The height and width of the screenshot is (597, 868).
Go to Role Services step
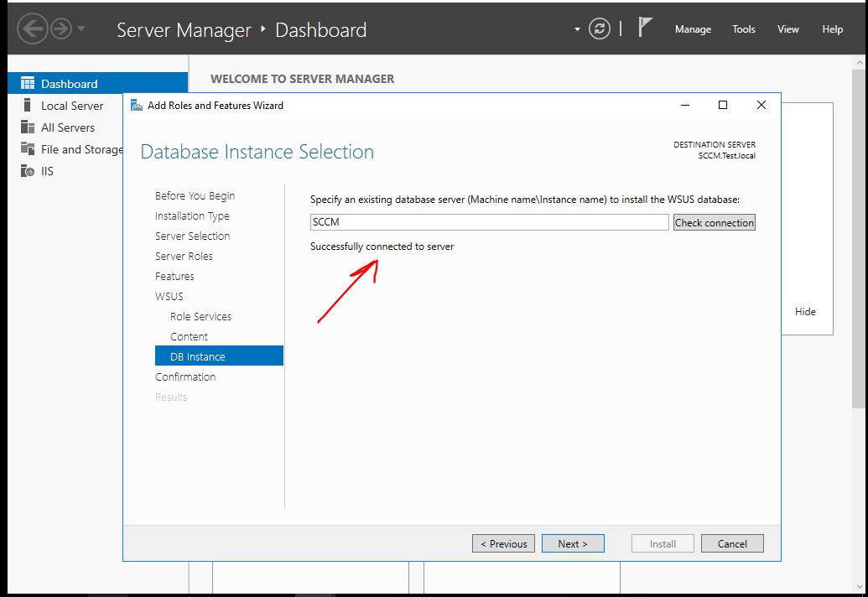[x=200, y=316]
